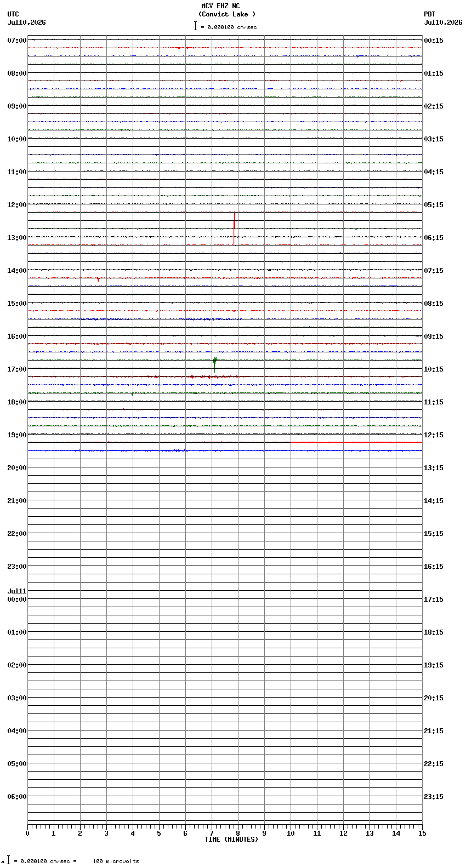Click the 100 microvolts footer text
This screenshot has height=868, width=466.
pos(116,861)
